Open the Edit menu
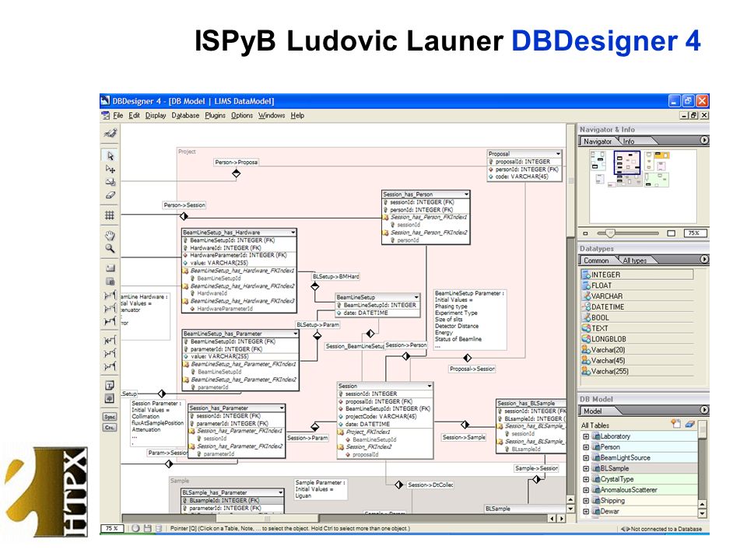Viewport: 747px width, 560px height. pyautogui.click(x=134, y=115)
